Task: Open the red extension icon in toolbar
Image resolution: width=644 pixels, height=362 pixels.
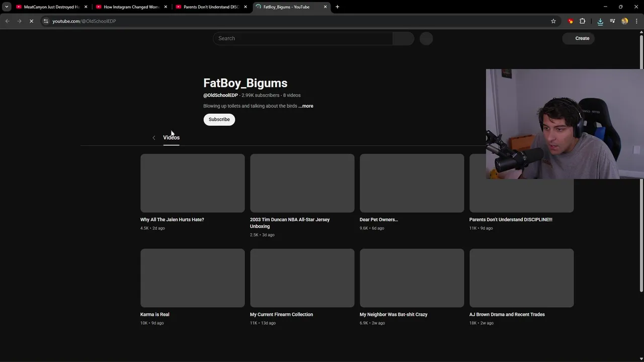Action: (571, 21)
